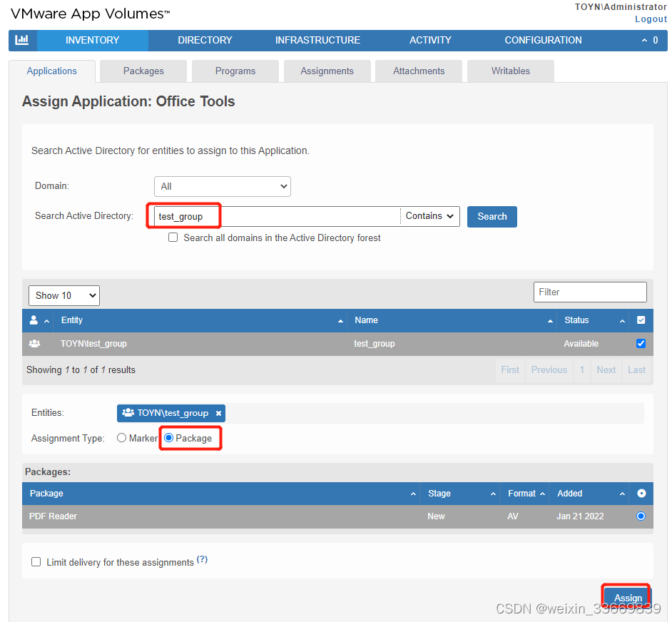Uncheck the TOYN\test_group row checkbox
Viewport: 672px width, 622px height.
(641, 343)
